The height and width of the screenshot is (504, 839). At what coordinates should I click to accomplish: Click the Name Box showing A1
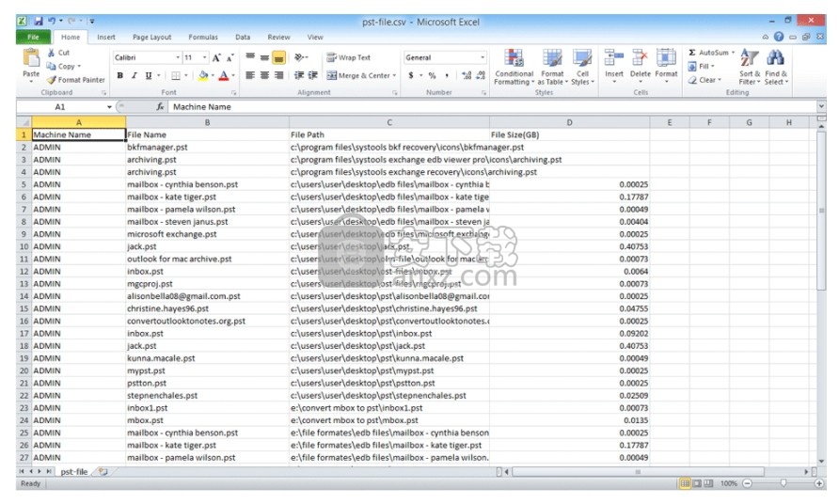tap(60, 106)
